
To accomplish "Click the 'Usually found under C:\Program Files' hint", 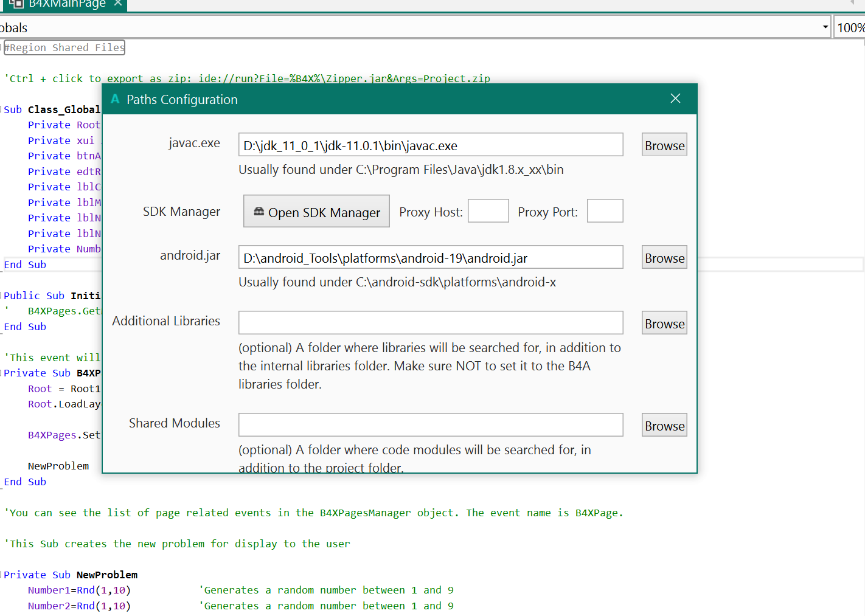I will (x=401, y=170).
